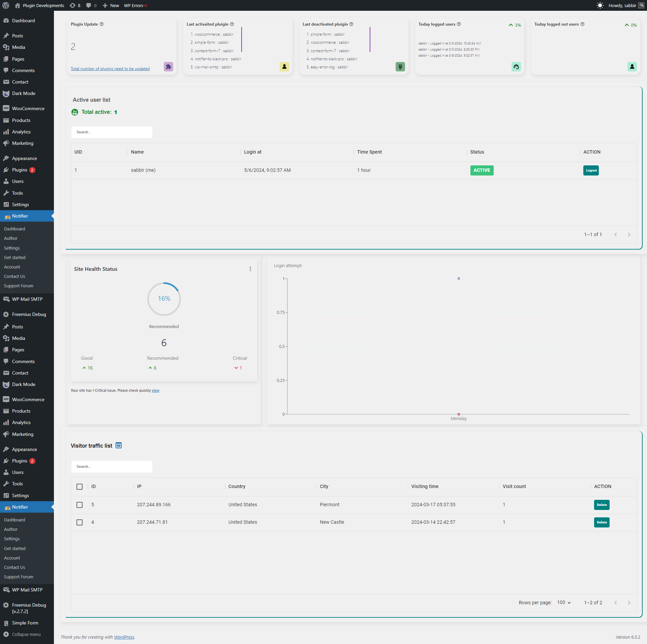This screenshot has height=644, width=647.
Task: Click '5. wp-mail-smtp : sabbir' list entry
Action: pyautogui.click(x=211, y=67)
